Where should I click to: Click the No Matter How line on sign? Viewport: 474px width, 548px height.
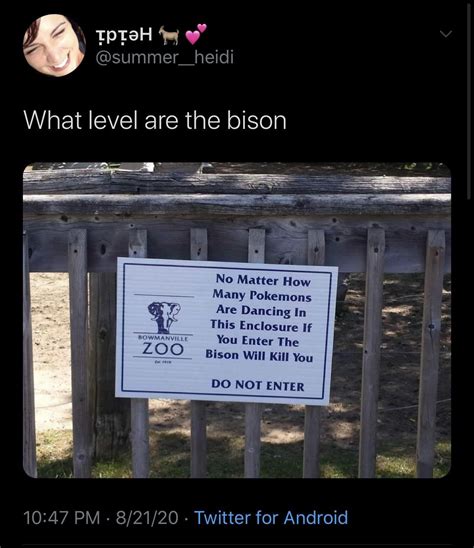263,280
